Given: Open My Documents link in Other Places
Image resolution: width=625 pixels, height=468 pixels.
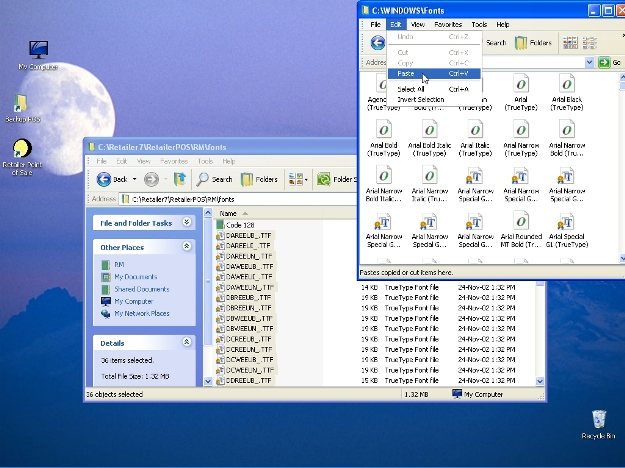Looking at the screenshot, I should 135,277.
